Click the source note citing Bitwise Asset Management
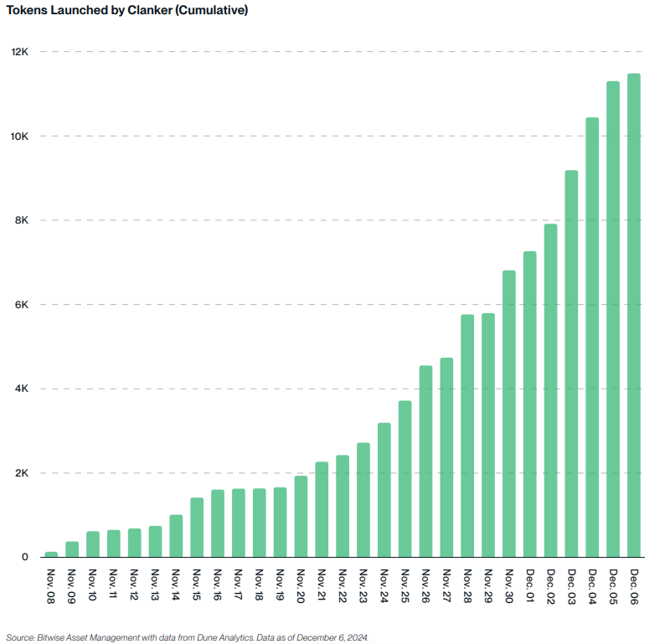The image size is (670, 644). click(187, 637)
